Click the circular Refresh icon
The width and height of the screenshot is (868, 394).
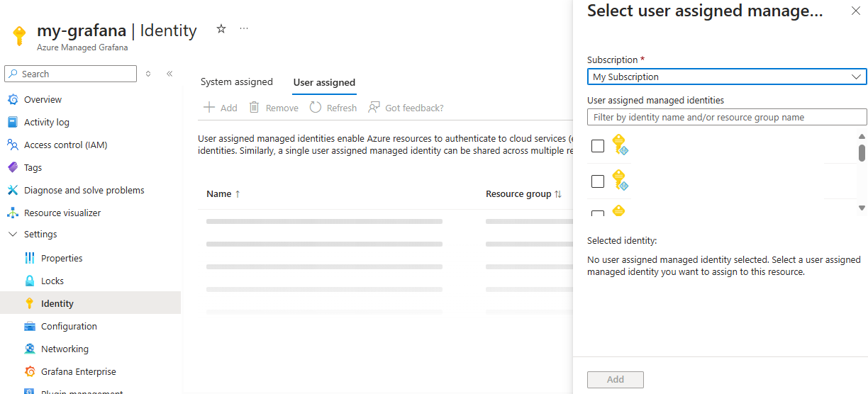pos(315,108)
